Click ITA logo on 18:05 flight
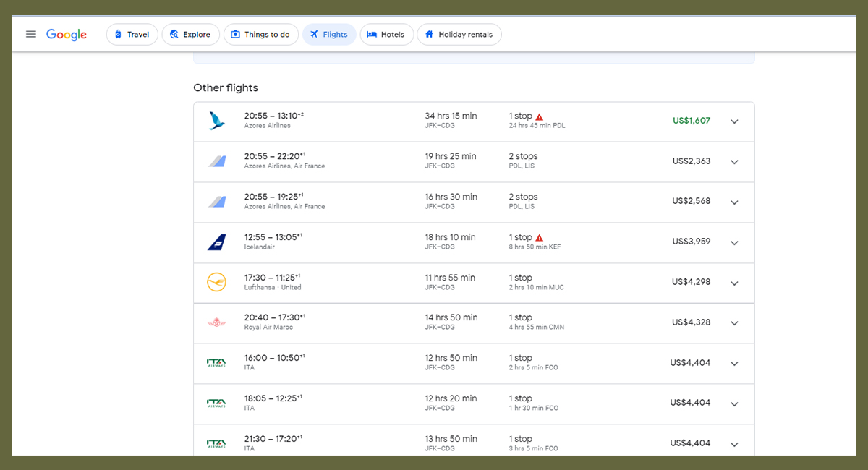The width and height of the screenshot is (868, 470). click(216, 403)
